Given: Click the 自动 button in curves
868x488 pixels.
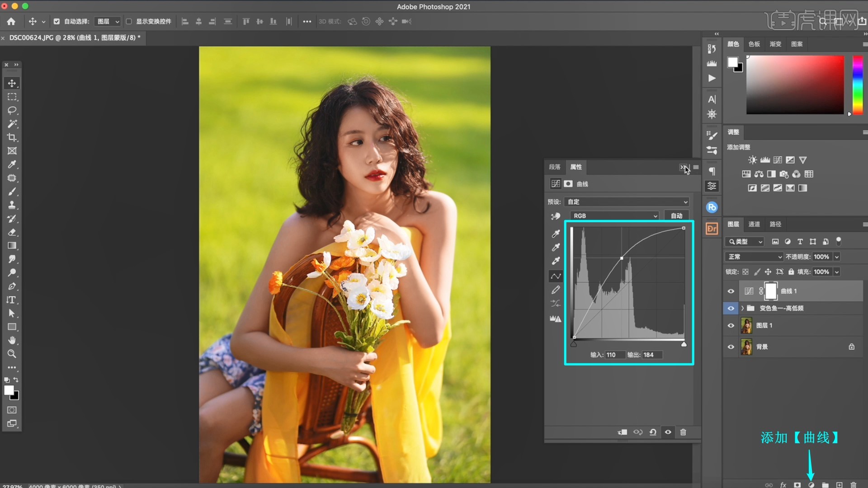Looking at the screenshot, I should coord(676,216).
